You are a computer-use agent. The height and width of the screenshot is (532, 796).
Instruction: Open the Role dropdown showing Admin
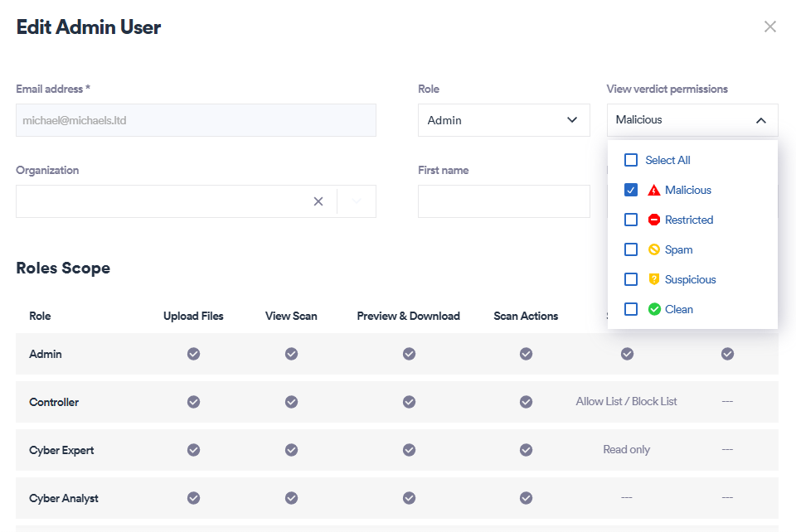[x=503, y=120]
